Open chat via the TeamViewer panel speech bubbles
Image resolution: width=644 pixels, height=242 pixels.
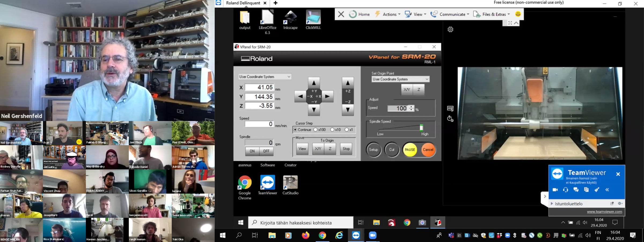[576, 190]
